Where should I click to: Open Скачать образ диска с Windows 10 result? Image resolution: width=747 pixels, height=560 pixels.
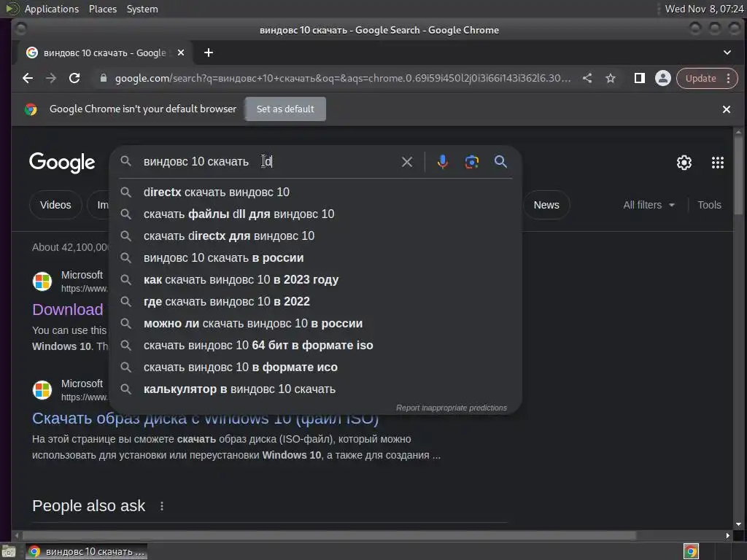coord(205,419)
